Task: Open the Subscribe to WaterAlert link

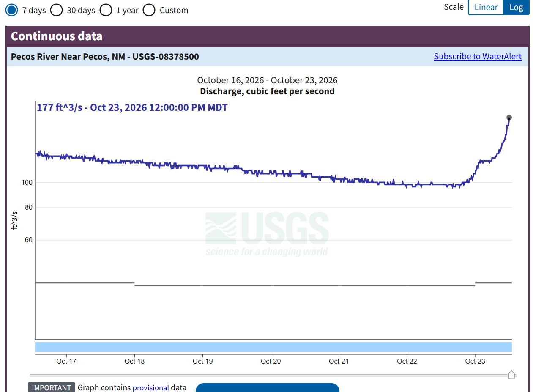Action: (478, 56)
